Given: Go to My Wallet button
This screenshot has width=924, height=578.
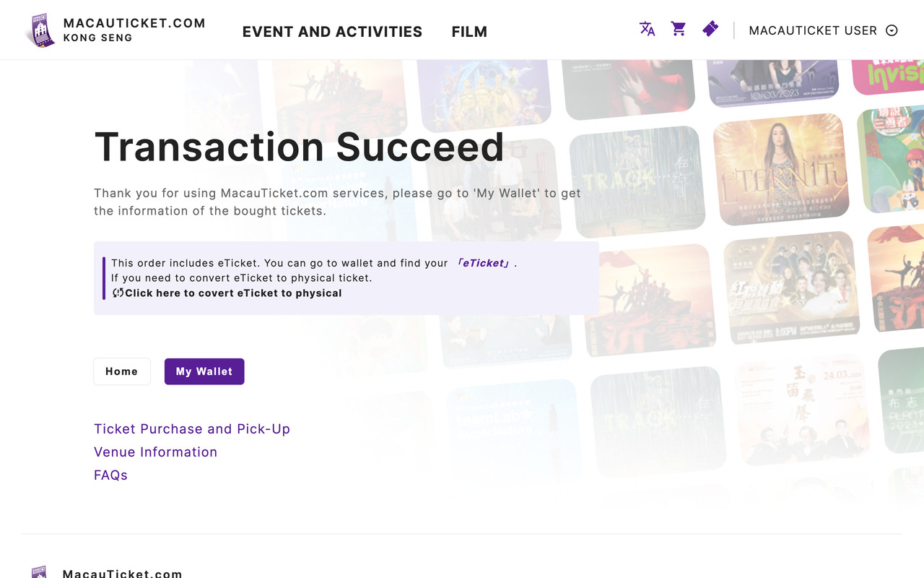Looking at the screenshot, I should tap(204, 371).
